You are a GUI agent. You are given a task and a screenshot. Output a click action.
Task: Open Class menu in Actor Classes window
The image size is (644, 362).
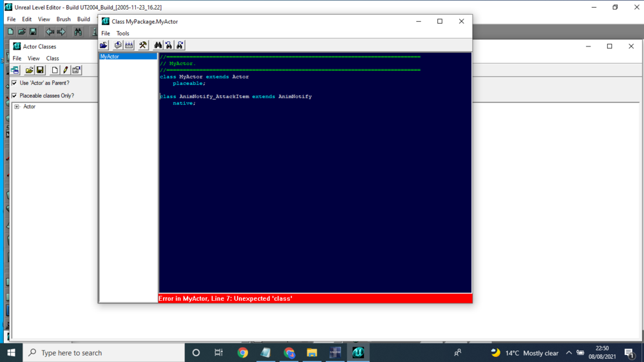pos(52,59)
